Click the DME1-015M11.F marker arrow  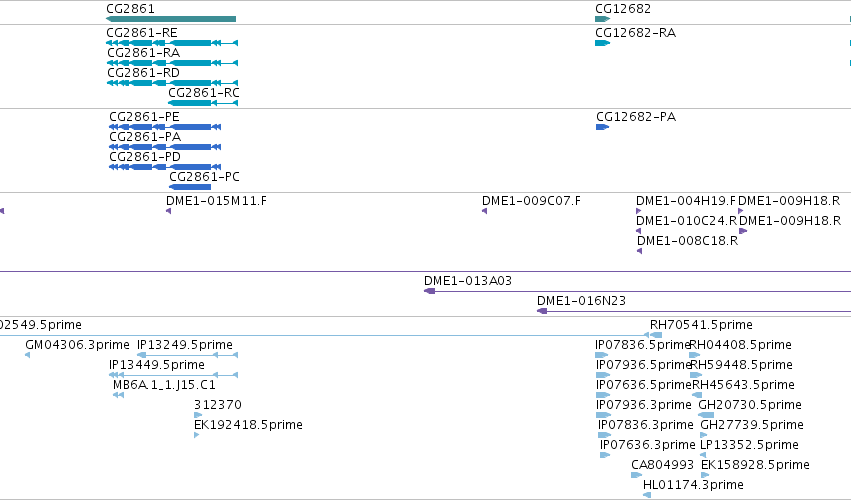point(168,211)
